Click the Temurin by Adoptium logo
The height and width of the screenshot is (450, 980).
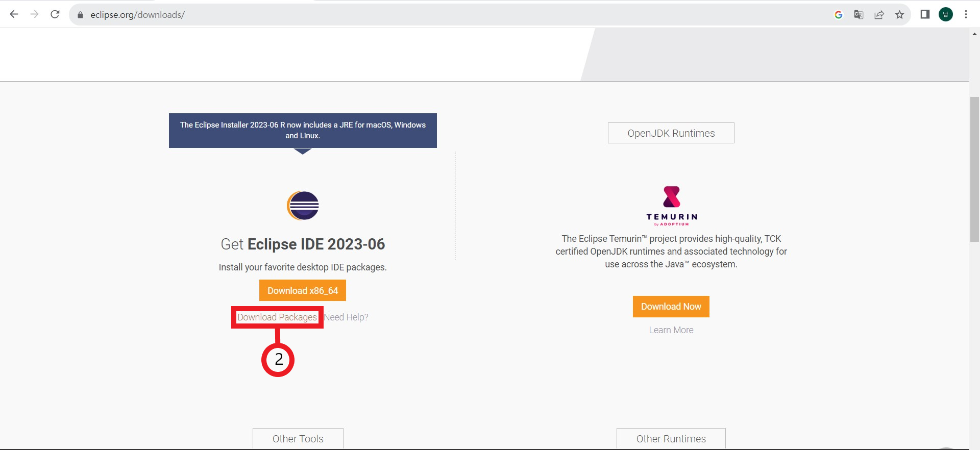[671, 206]
